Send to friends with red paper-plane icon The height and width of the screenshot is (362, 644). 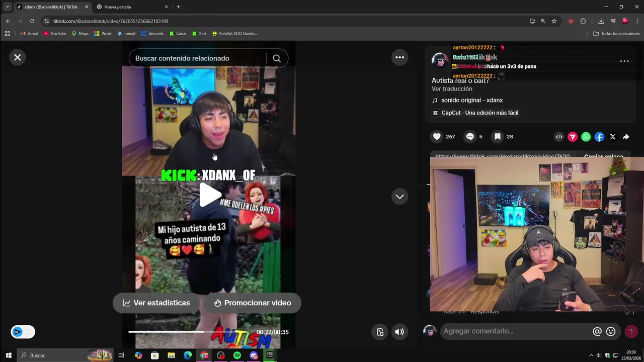click(573, 137)
